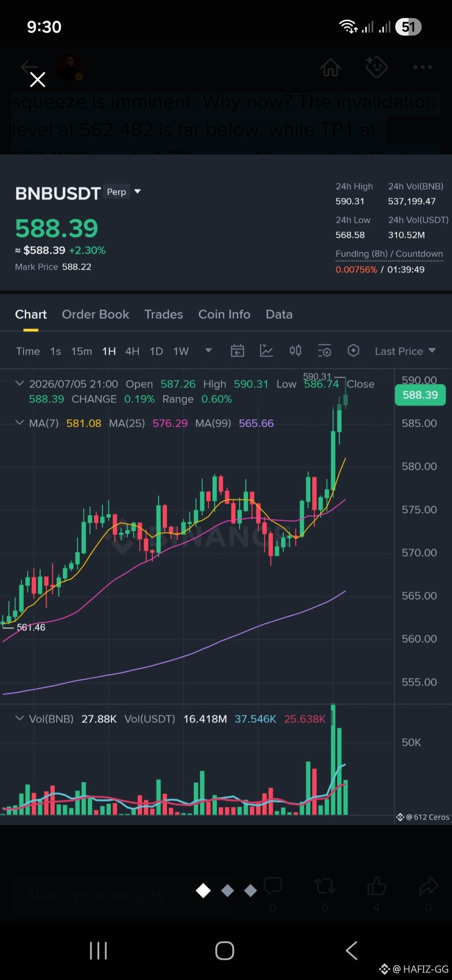Tap the author profile avatar
The height and width of the screenshot is (980, 452).
(70, 67)
